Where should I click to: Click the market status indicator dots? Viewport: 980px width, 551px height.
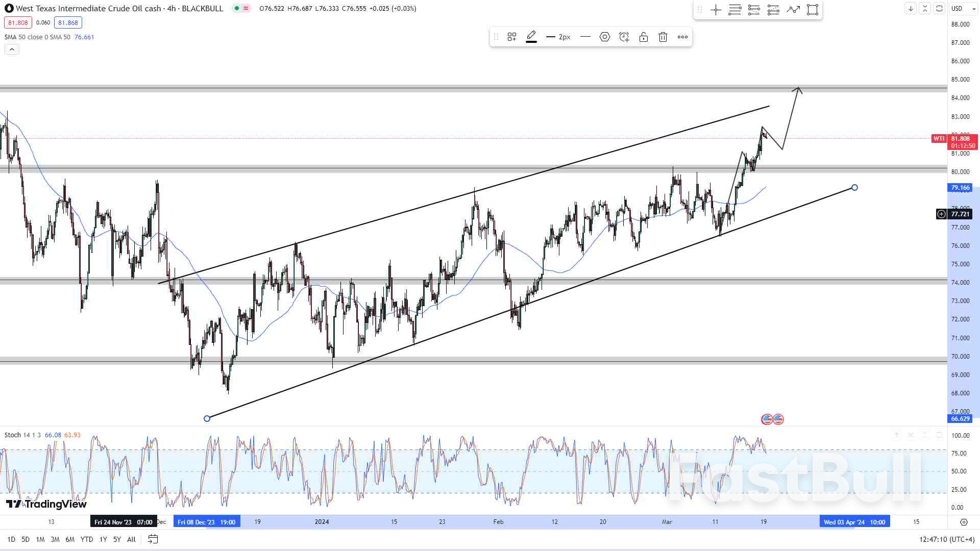click(241, 9)
